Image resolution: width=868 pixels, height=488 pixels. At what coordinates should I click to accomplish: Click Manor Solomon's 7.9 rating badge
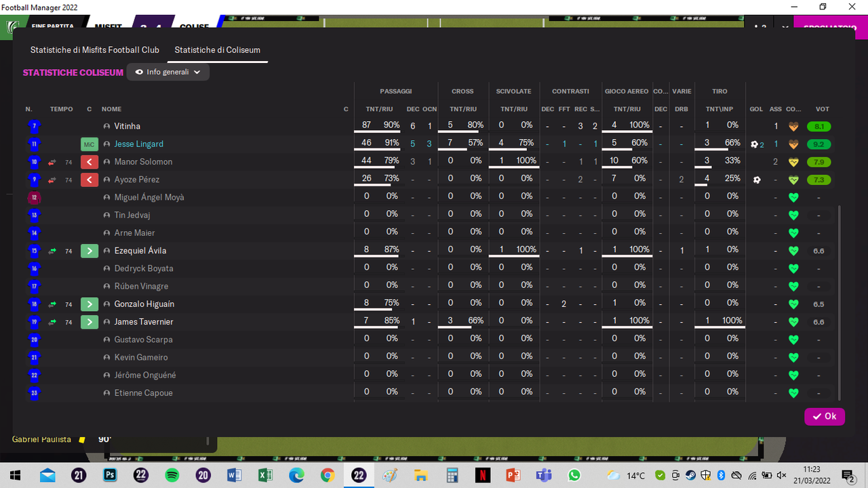click(x=819, y=162)
